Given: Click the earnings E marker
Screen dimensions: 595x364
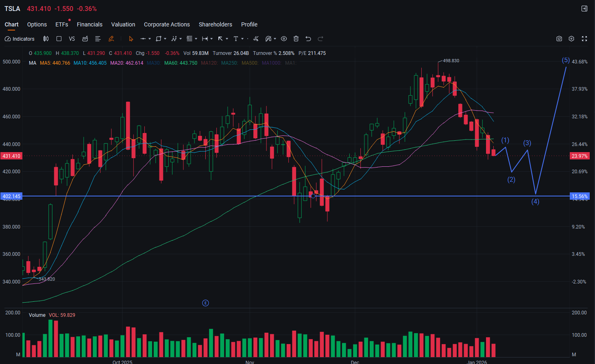Looking at the screenshot, I should tap(205, 303).
